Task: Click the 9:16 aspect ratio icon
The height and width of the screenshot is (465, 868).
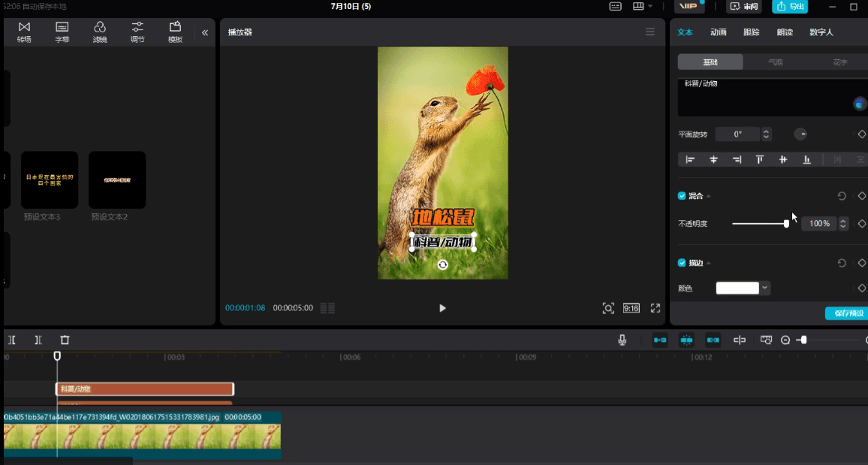Action: [631, 308]
